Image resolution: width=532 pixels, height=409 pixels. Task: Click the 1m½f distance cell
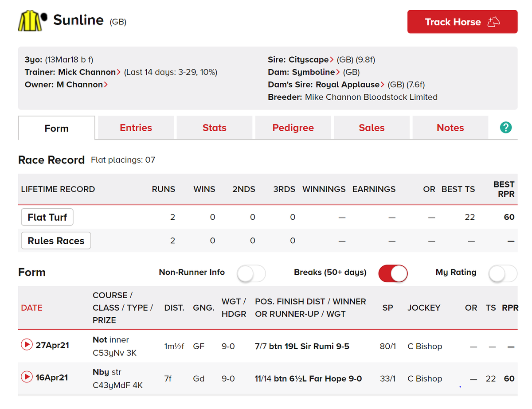click(x=174, y=346)
